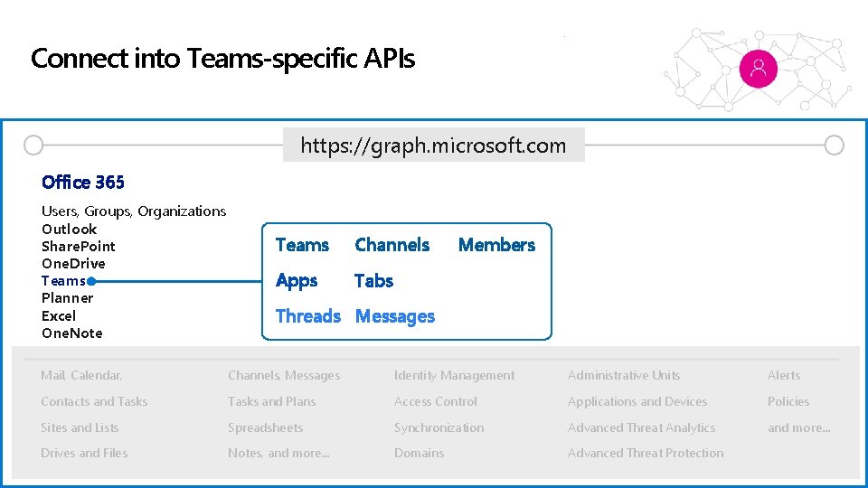Click 'Channels, Messages' grayed text
Image resolution: width=868 pixels, height=488 pixels.
pos(284,375)
